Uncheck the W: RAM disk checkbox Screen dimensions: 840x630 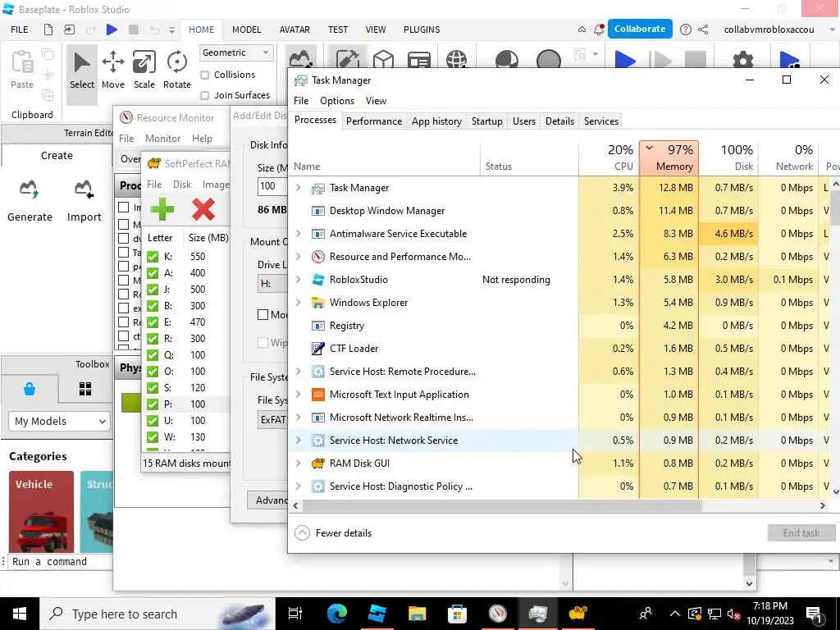[153, 437]
